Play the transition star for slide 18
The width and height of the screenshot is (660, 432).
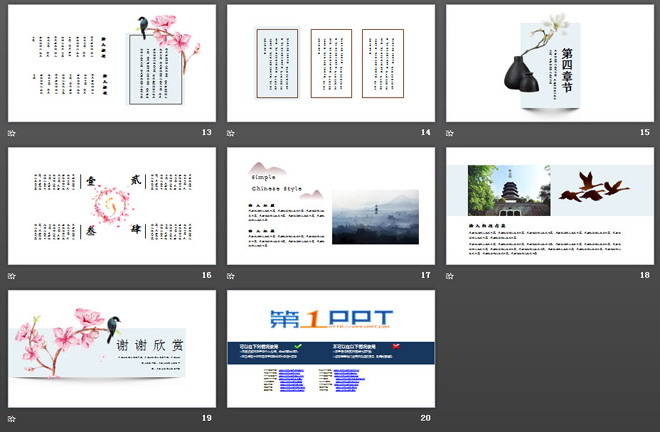(x=450, y=274)
